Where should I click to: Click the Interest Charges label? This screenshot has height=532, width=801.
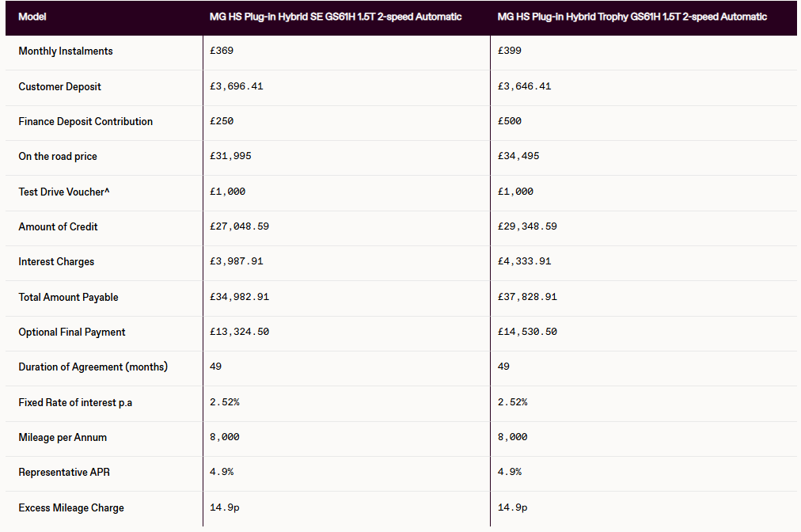pyautogui.click(x=56, y=262)
